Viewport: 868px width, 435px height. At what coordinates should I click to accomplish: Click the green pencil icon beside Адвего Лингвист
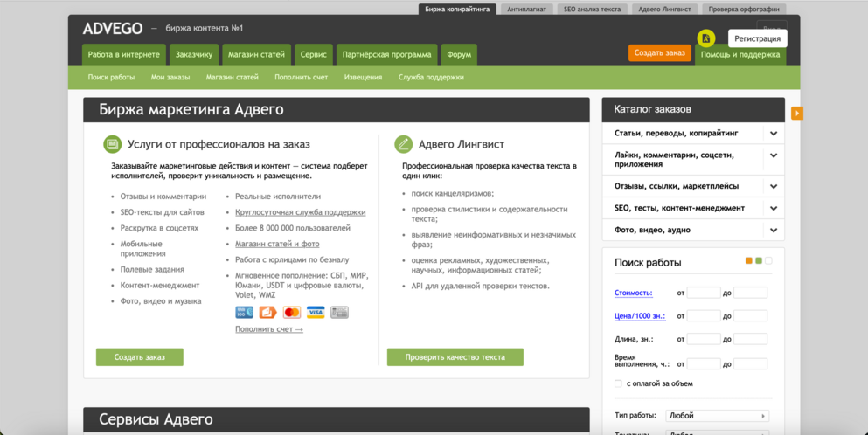403,144
